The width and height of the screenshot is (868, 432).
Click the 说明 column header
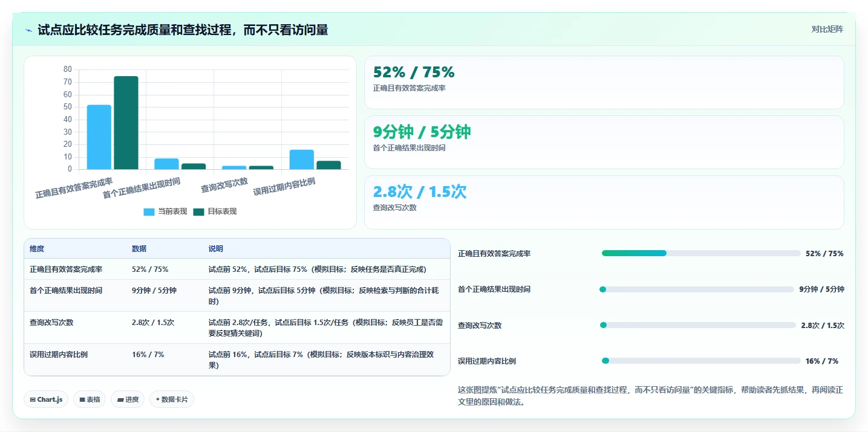click(216, 249)
